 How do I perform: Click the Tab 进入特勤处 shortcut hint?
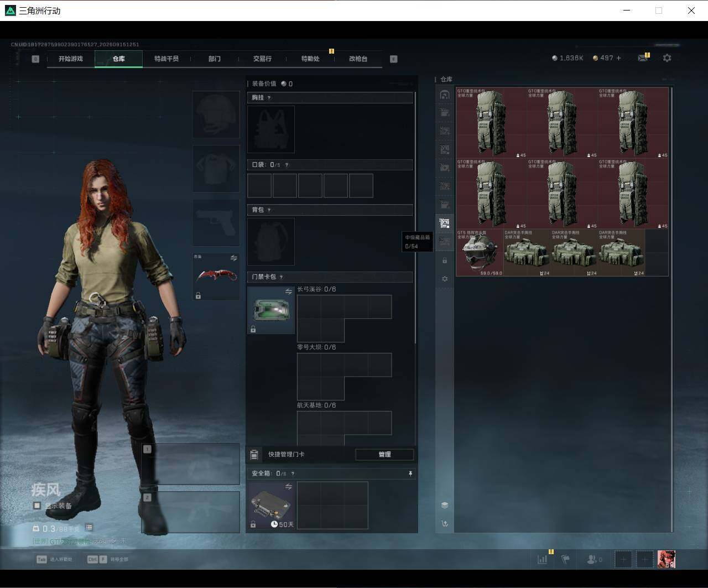(54, 559)
